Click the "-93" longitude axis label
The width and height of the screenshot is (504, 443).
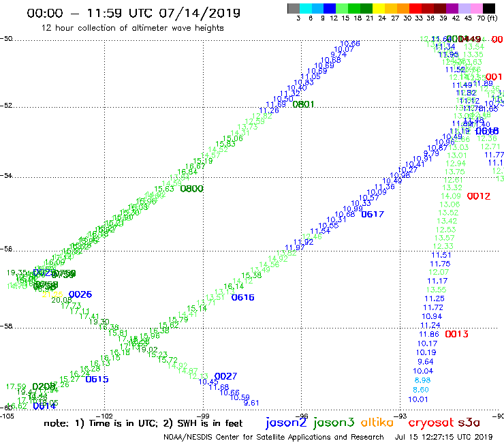[x=400, y=416]
